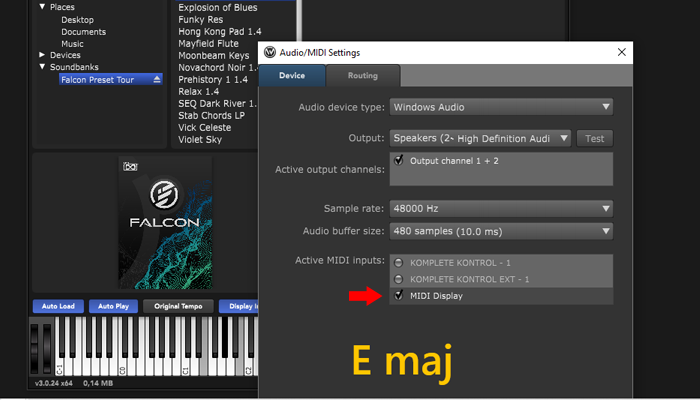Select the Mayfield Flute preset
The image size is (700, 400).
pyautogui.click(x=208, y=44)
